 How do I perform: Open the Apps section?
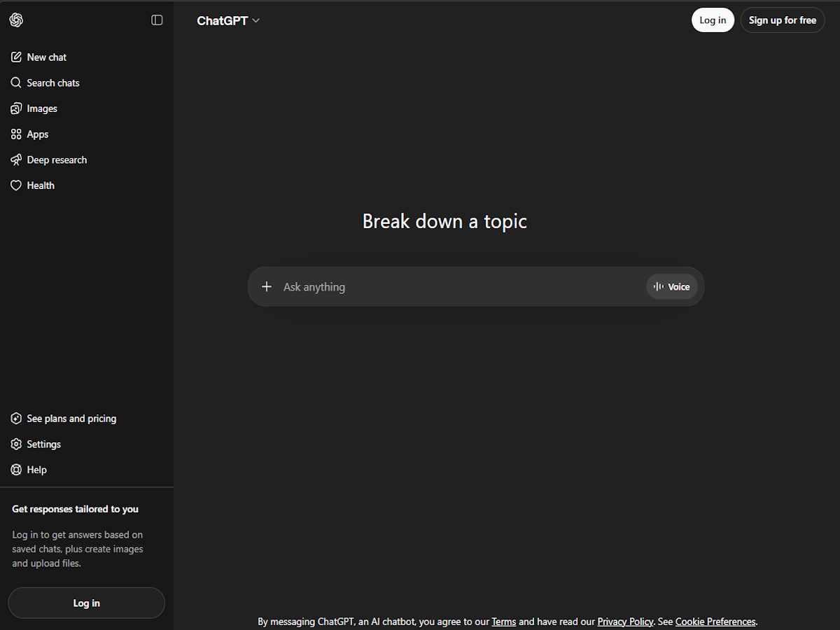(x=37, y=134)
